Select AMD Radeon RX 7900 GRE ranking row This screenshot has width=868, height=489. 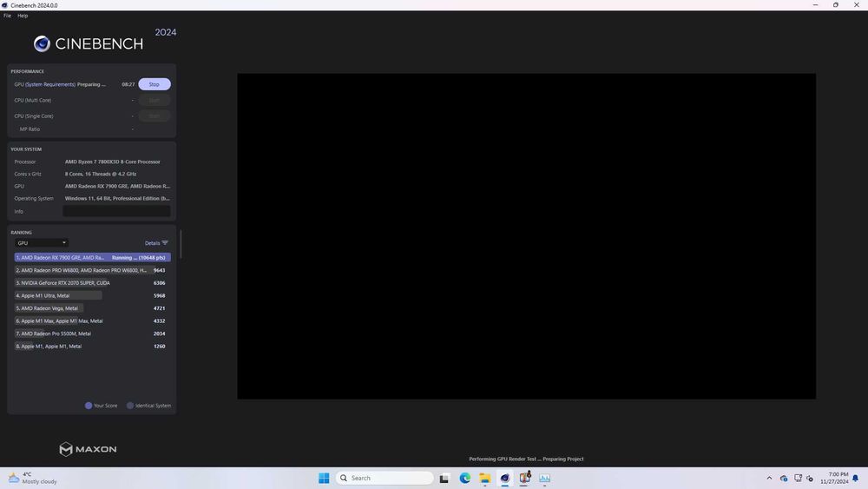(93, 257)
